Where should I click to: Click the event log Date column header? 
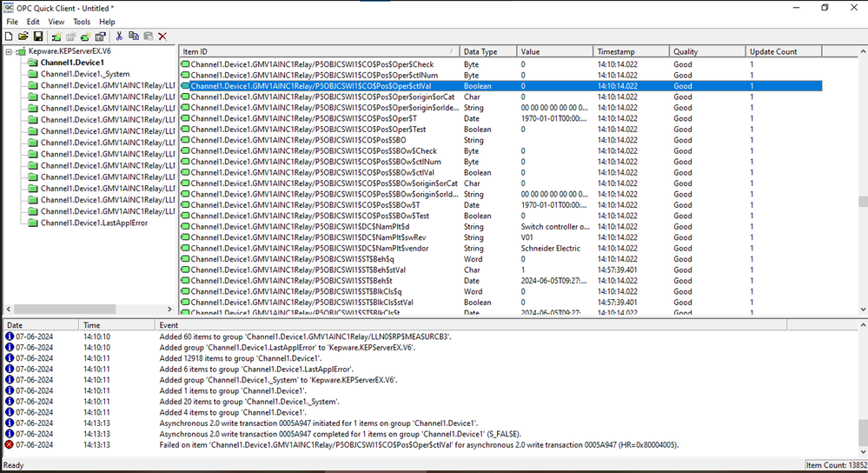pos(41,325)
